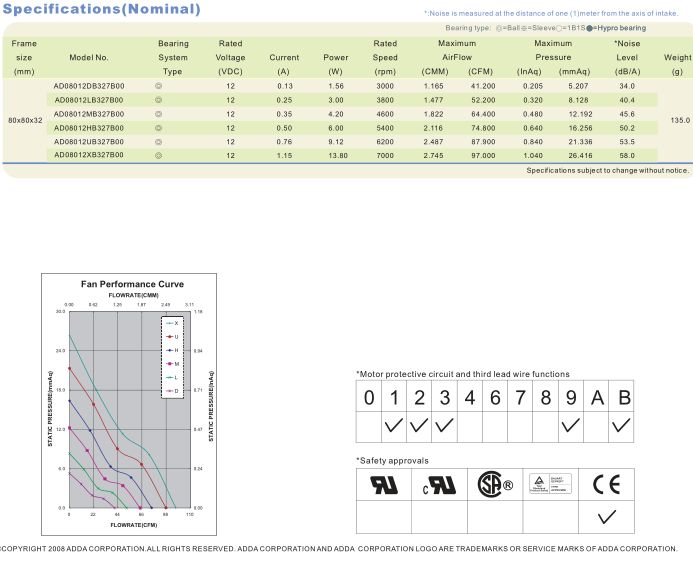Click the TUV approval logo
The image size is (693, 561).
point(550,484)
